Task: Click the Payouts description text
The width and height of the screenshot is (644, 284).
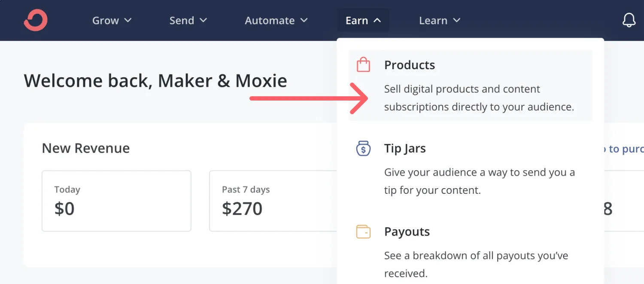Action: click(476, 264)
